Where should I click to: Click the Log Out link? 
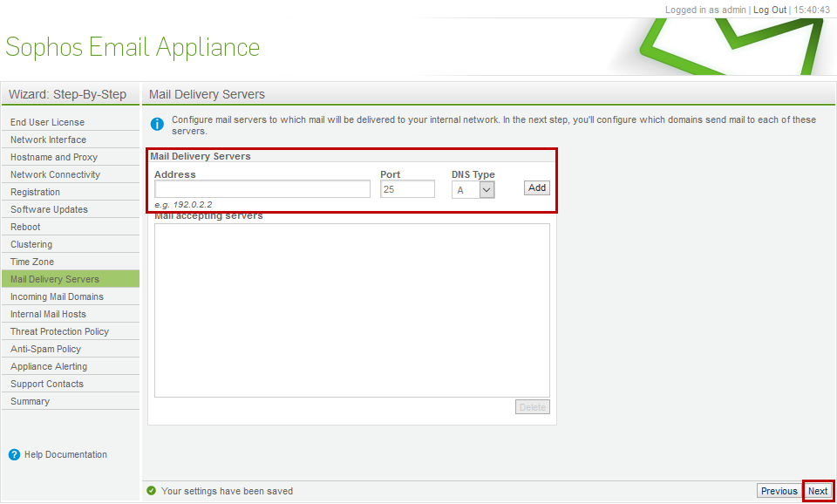(x=770, y=10)
